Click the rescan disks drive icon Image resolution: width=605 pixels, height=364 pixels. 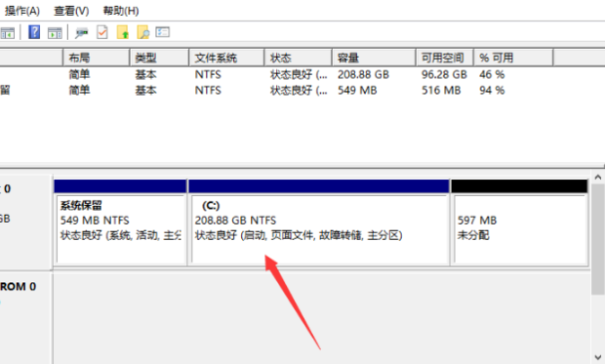click(x=81, y=33)
